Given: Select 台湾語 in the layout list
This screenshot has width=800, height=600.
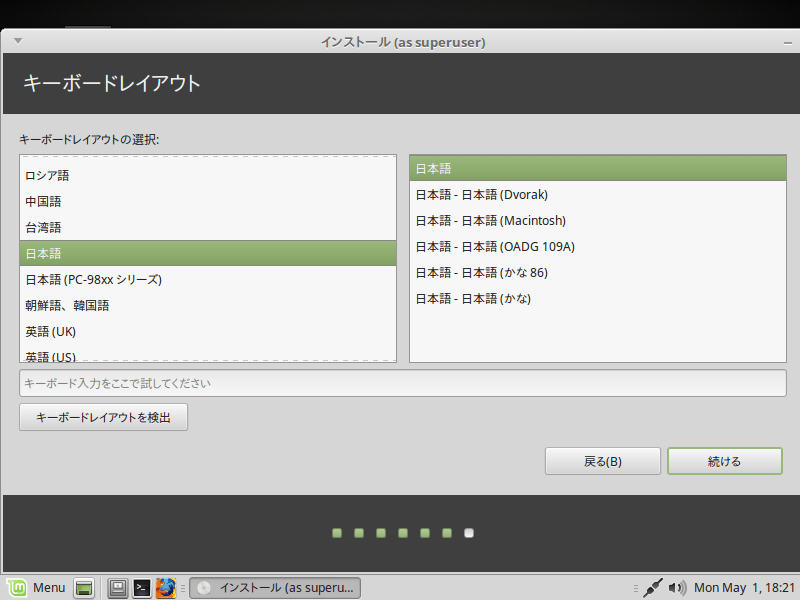Looking at the screenshot, I should pos(208,228).
